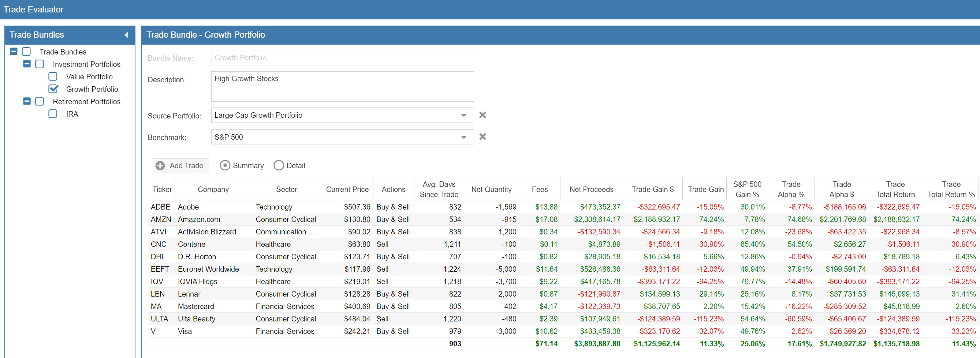Select the Detail radio button
This screenshot has width=980, height=358.
pos(279,166)
